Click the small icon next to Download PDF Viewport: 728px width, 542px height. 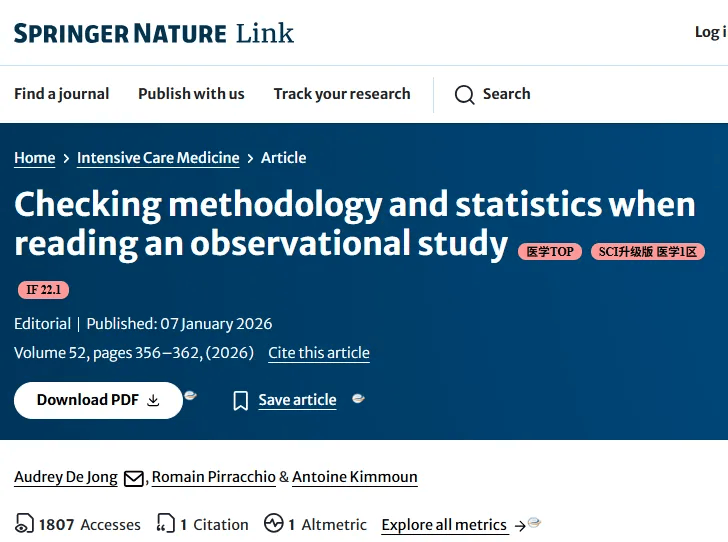point(190,396)
